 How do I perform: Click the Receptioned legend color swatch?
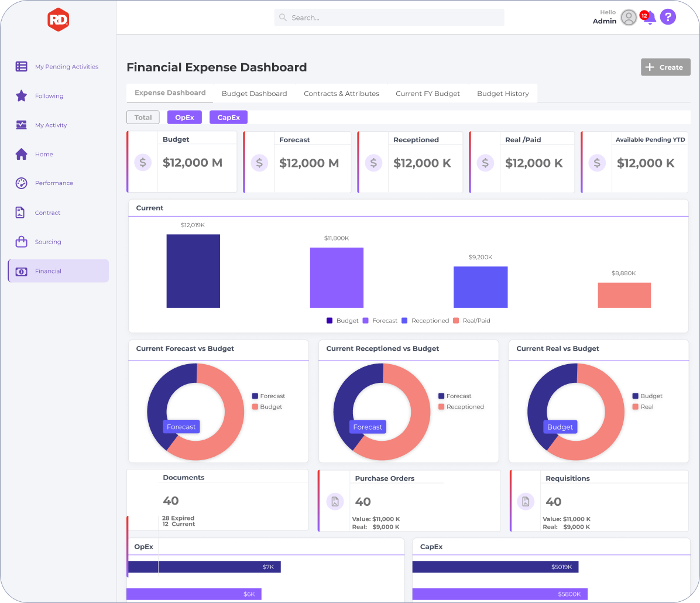[404, 321]
